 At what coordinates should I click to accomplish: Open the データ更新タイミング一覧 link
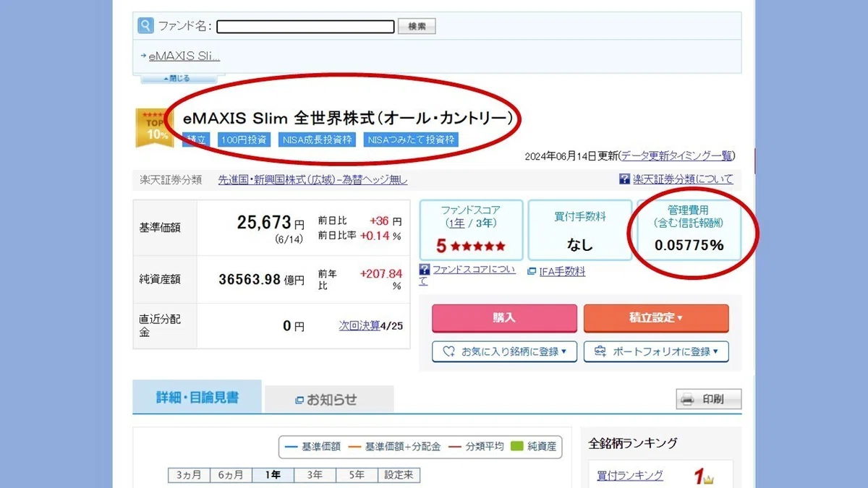pos(677,155)
